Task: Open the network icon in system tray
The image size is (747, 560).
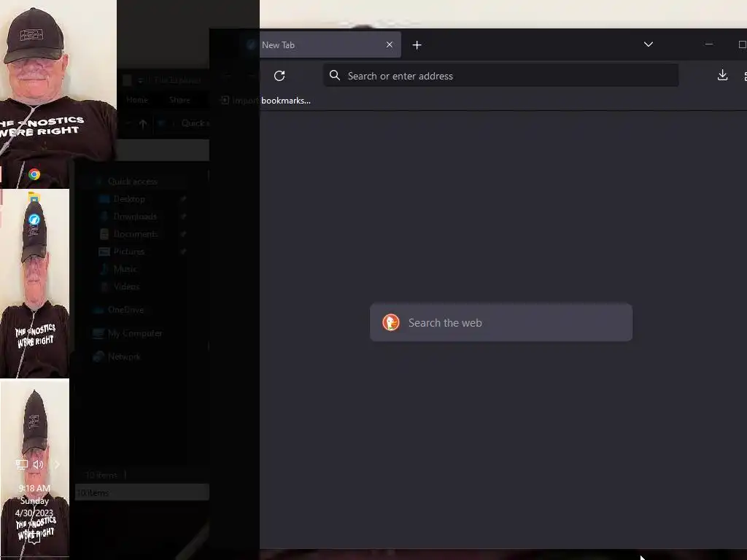Action: [21, 464]
